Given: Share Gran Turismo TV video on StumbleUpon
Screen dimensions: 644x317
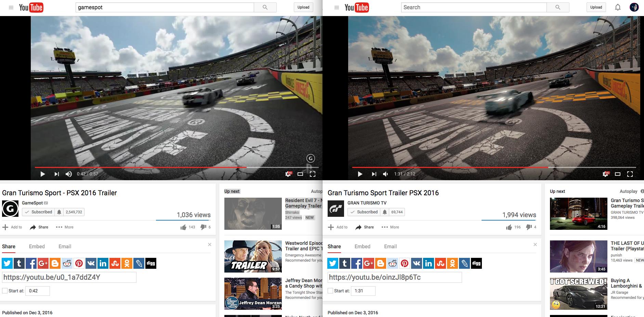Looking at the screenshot, I should [x=441, y=263].
